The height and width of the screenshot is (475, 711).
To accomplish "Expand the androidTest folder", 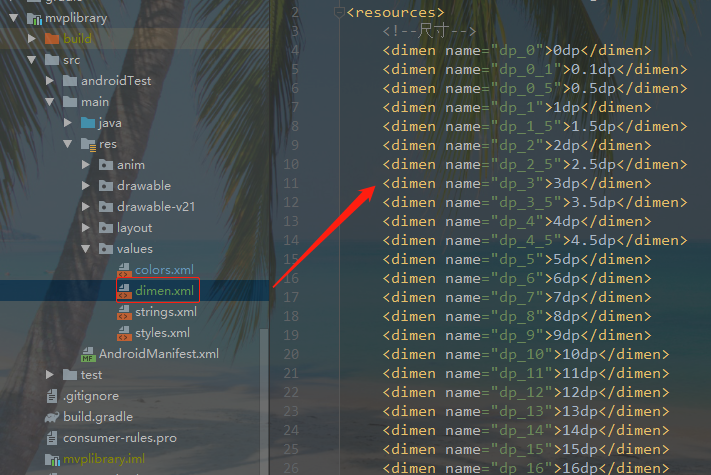I will (x=50, y=81).
